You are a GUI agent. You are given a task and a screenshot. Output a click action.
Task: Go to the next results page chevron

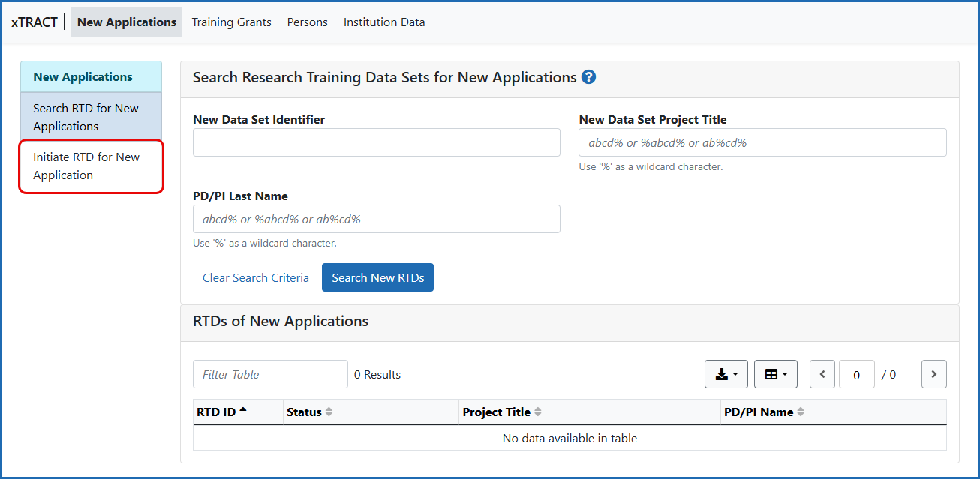[x=933, y=373]
